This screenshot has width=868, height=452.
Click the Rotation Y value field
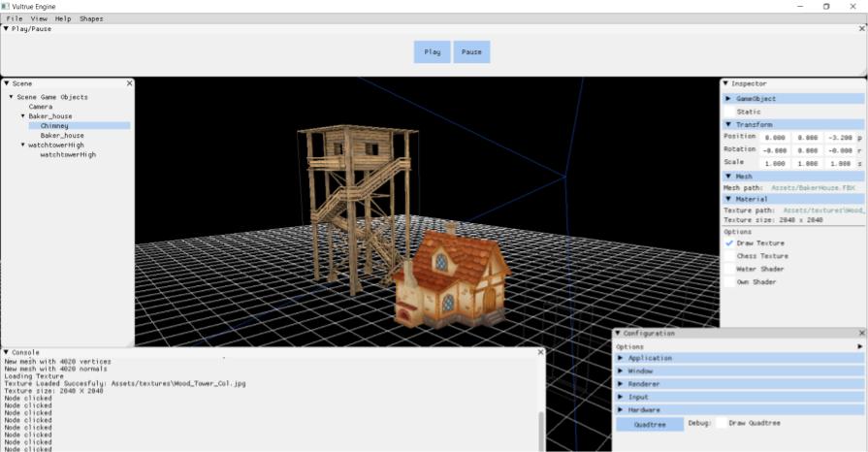[x=808, y=150]
